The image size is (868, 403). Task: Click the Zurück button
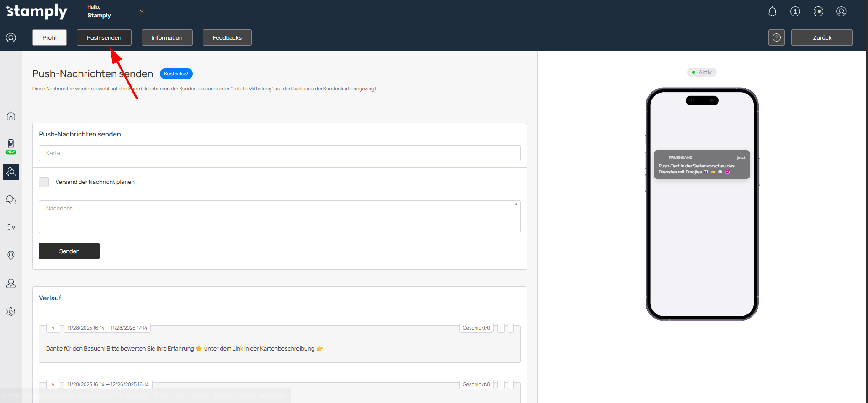[821, 37]
